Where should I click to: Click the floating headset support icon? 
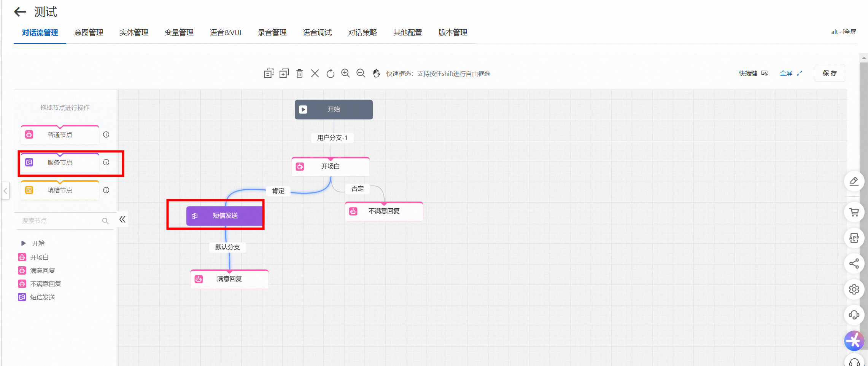pyautogui.click(x=854, y=315)
